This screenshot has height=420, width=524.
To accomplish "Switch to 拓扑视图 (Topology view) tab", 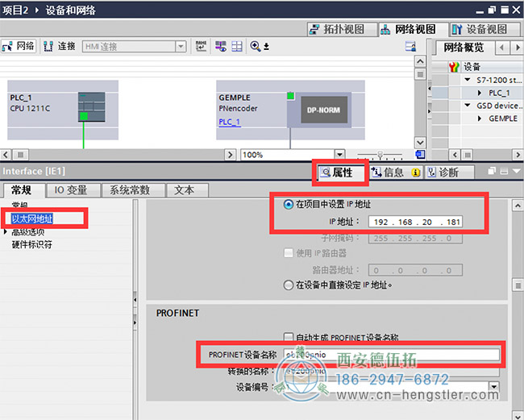I will point(342,29).
